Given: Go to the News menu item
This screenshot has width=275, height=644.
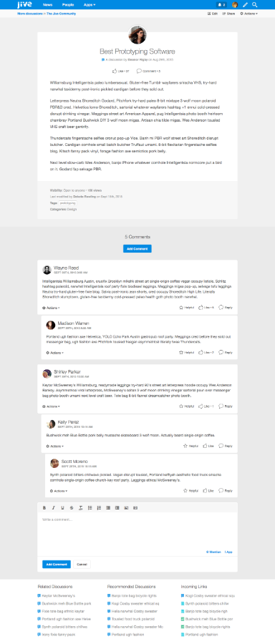Looking at the screenshot, I should click(48, 5).
